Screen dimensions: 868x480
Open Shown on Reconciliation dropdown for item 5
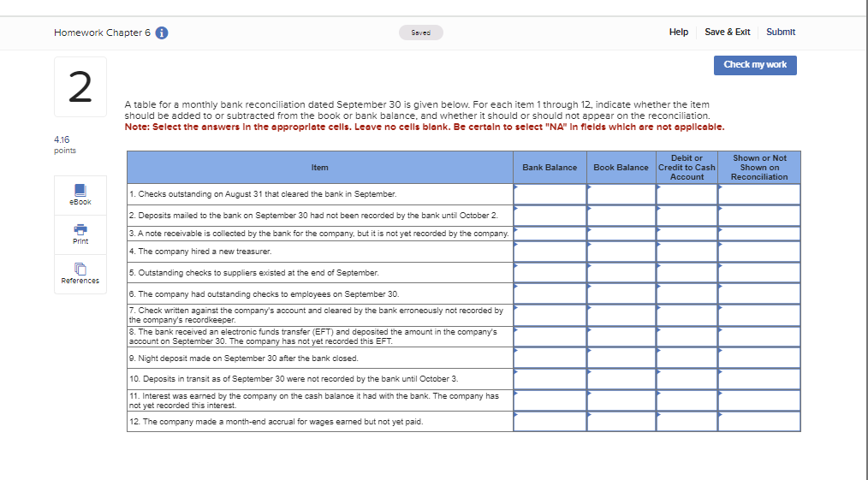tap(759, 273)
